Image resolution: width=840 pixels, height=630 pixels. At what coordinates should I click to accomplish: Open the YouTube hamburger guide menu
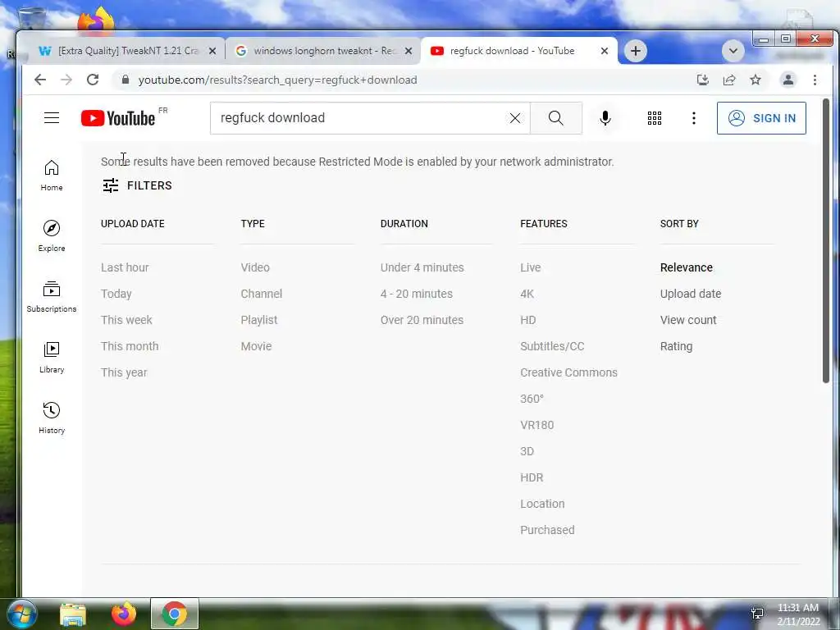click(52, 118)
